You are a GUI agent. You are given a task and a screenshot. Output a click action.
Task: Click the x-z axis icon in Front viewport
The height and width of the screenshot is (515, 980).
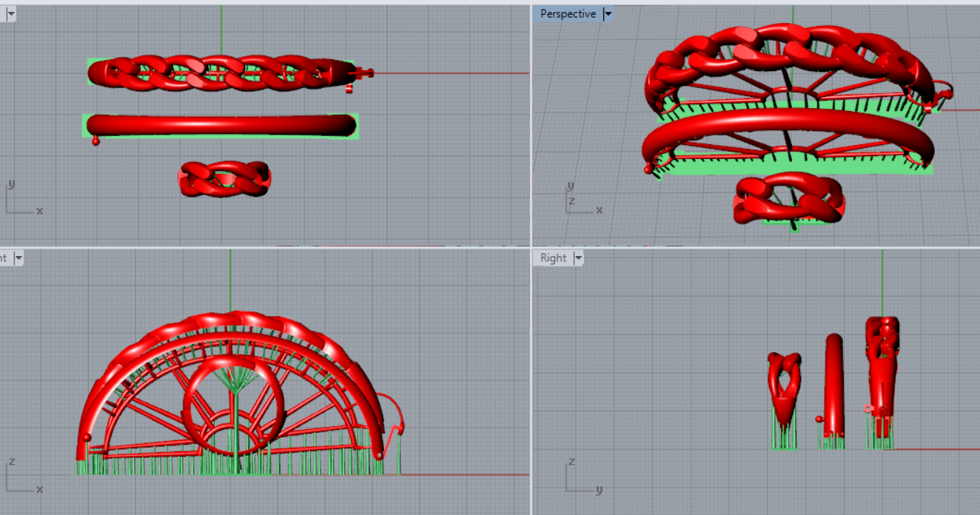(x=22, y=477)
